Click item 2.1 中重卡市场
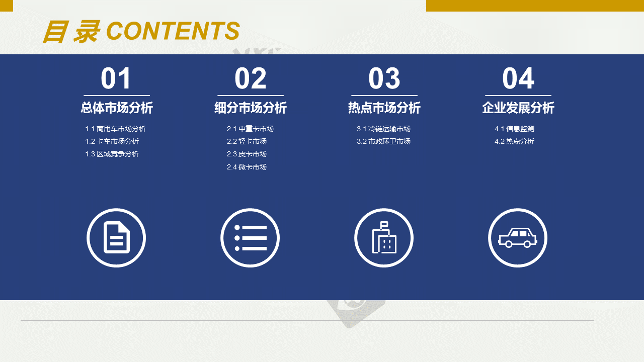This screenshot has width=644, height=362. [x=250, y=129]
